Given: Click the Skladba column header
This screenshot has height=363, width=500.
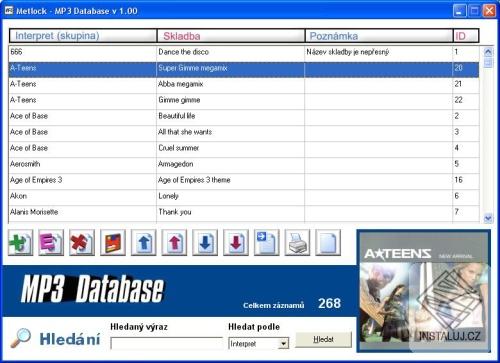Looking at the screenshot, I should pos(231,36).
